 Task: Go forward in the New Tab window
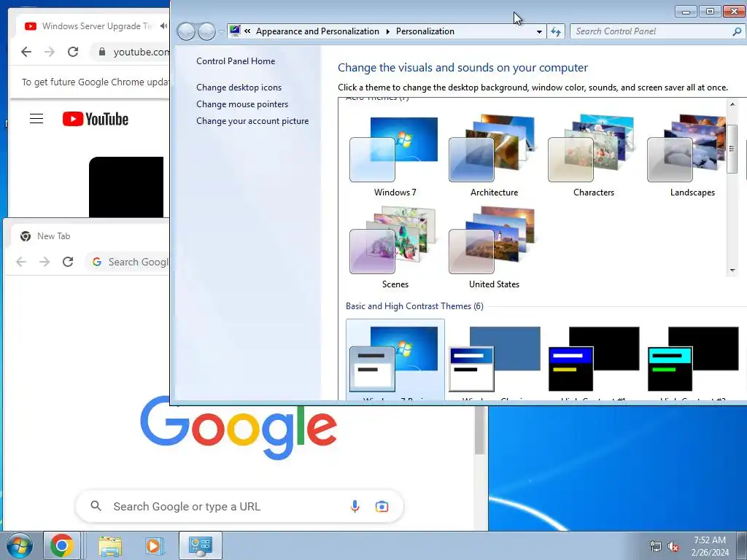coord(44,262)
